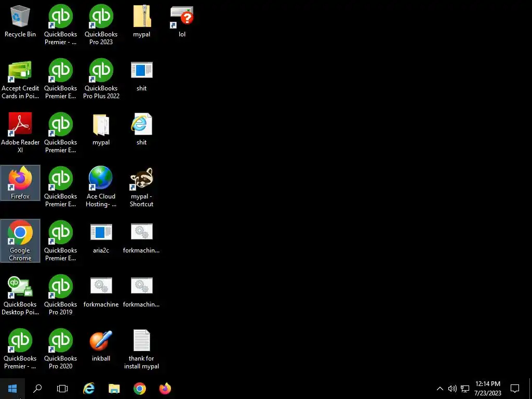Select the Ace Cloud Hosting globe shortcut
Screen dimensions: 532x399
pyautogui.click(x=101, y=187)
